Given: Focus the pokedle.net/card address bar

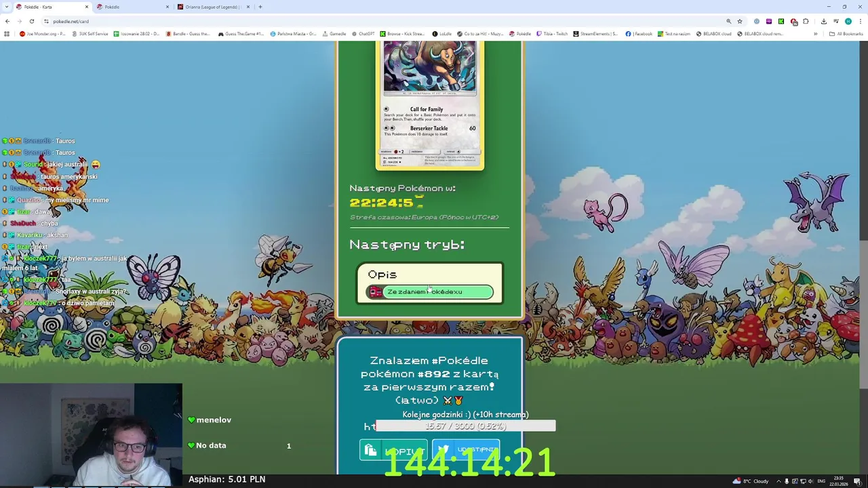Looking at the screenshot, I should (380, 21).
